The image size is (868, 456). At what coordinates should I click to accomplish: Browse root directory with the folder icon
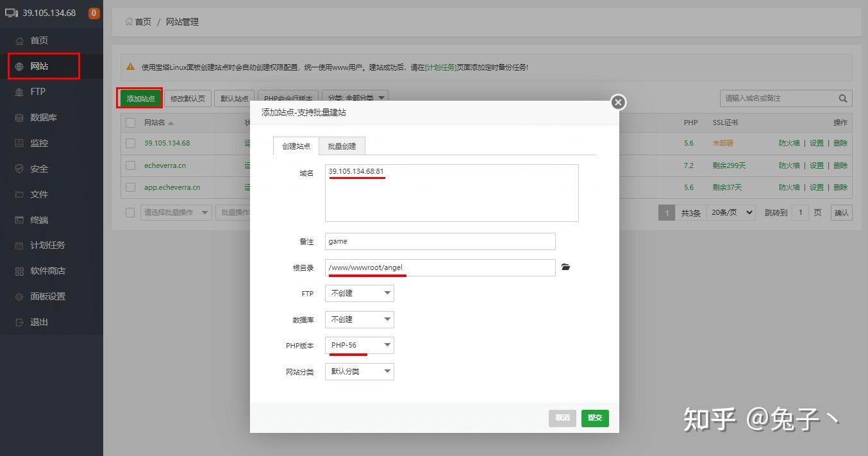[x=565, y=267]
